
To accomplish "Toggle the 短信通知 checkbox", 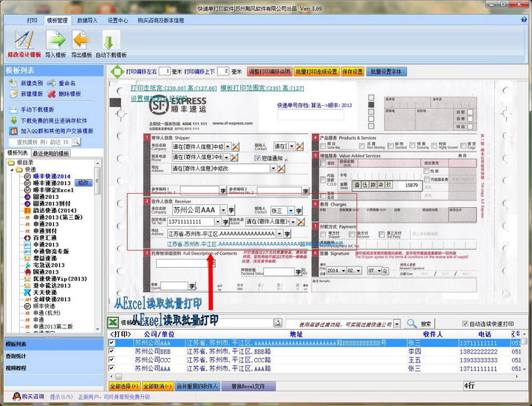I will (258, 158).
